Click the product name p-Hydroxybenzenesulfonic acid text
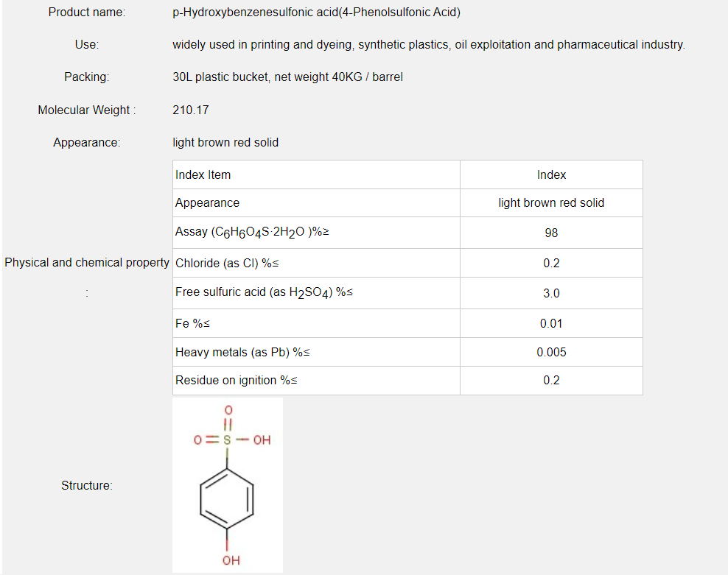Screen dimensions: 728x575 316,13
